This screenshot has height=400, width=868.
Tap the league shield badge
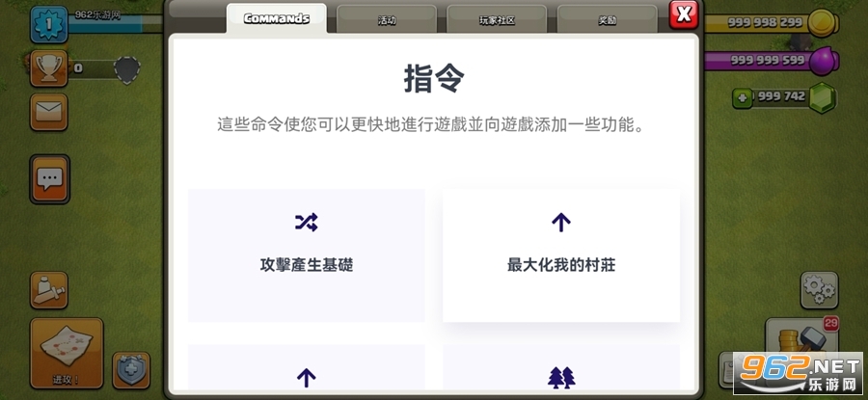tap(126, 69)
